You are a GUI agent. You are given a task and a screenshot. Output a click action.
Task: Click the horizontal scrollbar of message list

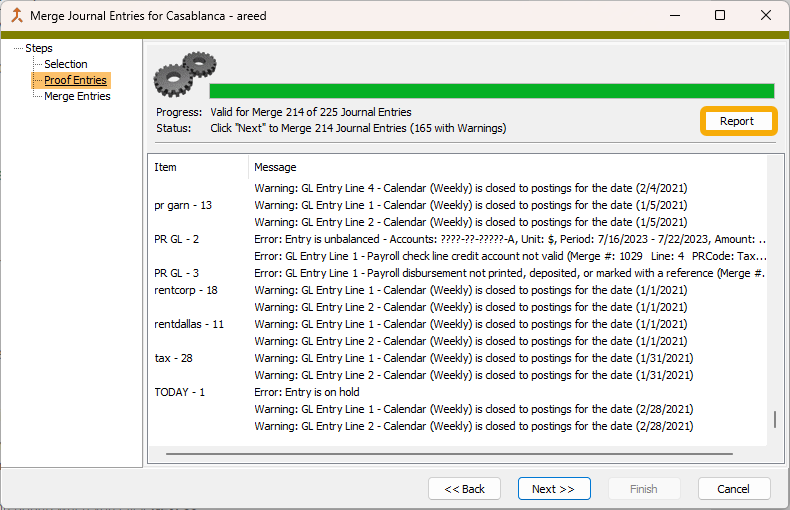click(449, 454)
